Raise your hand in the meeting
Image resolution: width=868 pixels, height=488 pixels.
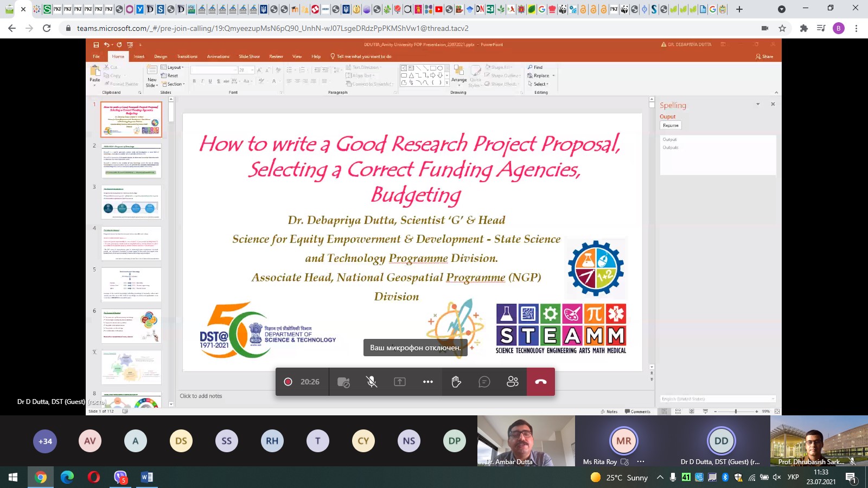(x=456, y=382)
